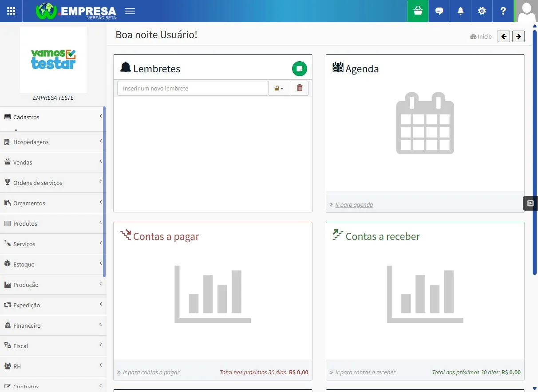
Task: Click the Contas a pagar heading
Action: pyautogui.click(x=166, y=236)
